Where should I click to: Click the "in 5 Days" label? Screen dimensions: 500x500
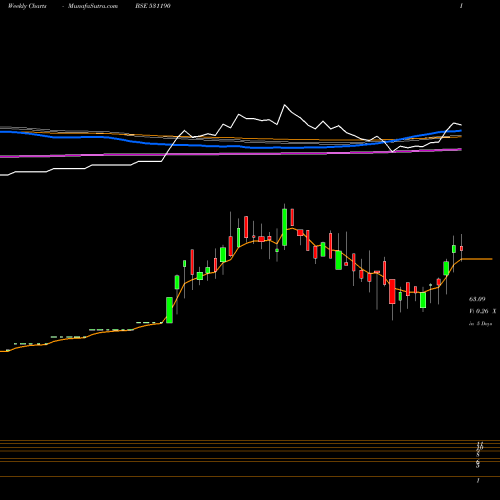click(x=480, y=324)
